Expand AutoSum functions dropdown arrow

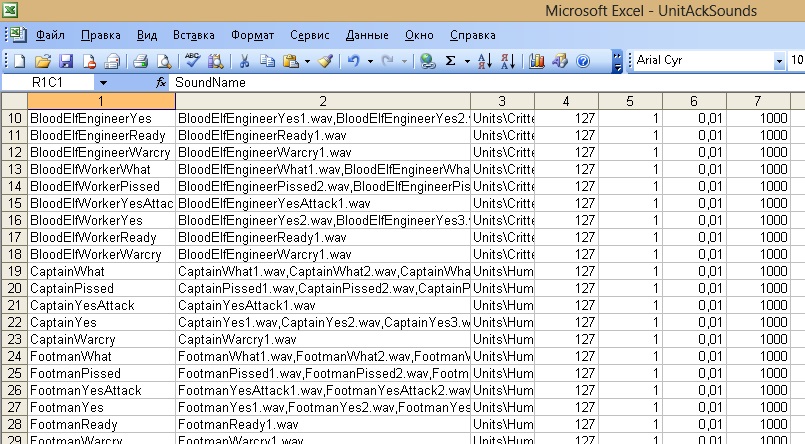[x=467, y=62]
